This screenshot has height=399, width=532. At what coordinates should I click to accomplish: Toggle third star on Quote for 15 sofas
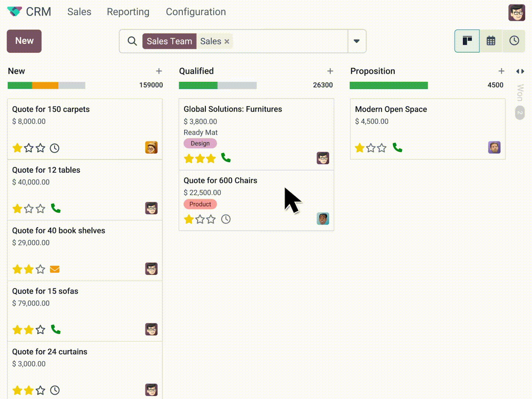(40, 330)
